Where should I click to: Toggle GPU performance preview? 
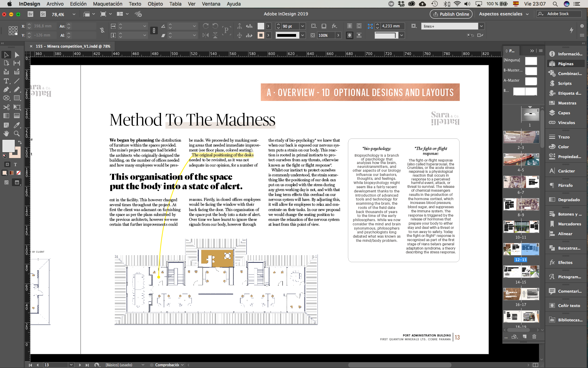pyautogui.click(x=138, y=14)
